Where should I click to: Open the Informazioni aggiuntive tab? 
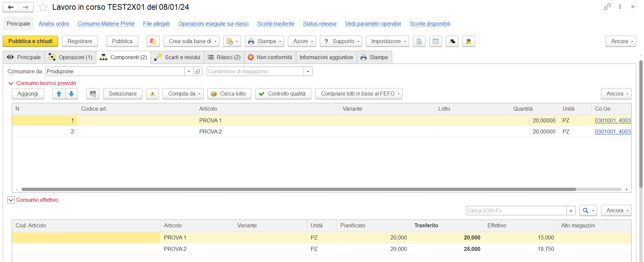tap(326, 58)
